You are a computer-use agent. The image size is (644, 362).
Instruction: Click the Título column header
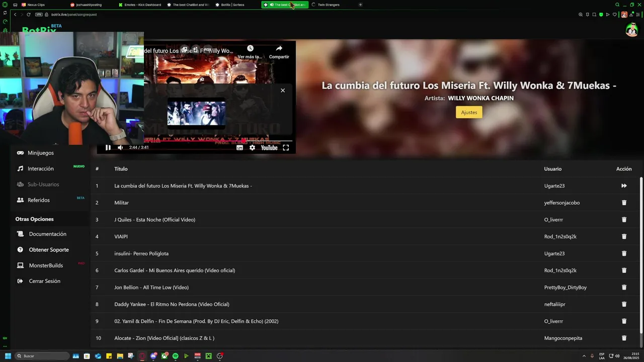click(121, 169)
